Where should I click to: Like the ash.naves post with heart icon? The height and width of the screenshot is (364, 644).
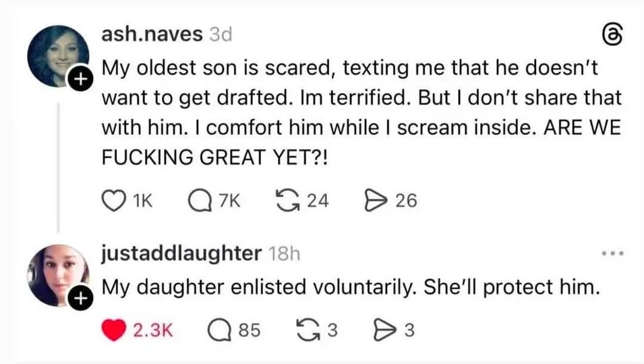(x=112, y=200)
